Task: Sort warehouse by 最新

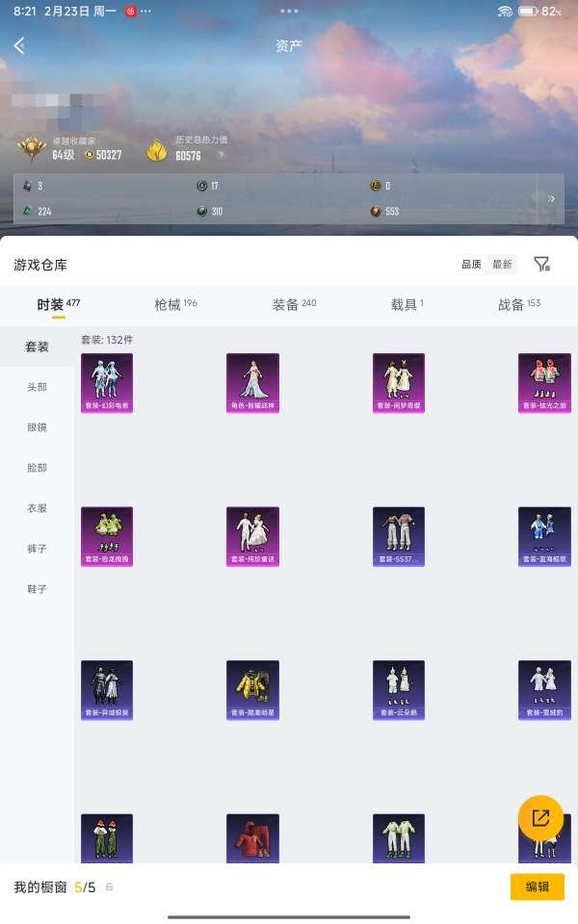Action: click(x=503, y=264)
